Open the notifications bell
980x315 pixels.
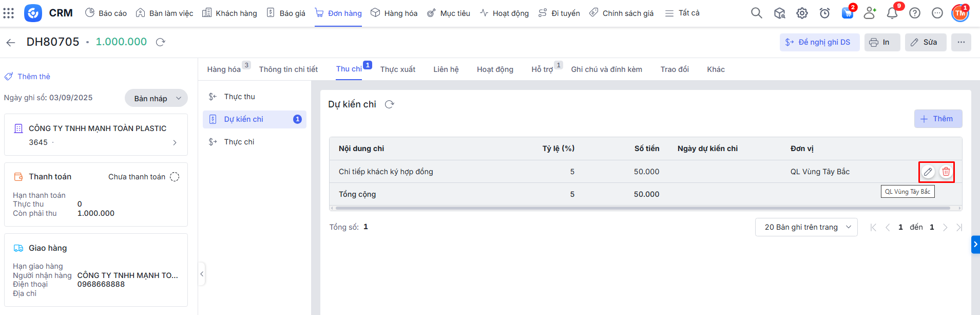892,13
